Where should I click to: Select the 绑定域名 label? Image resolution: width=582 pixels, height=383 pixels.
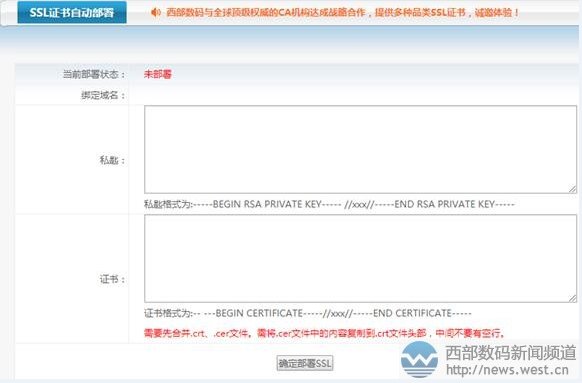pos(103,95)
